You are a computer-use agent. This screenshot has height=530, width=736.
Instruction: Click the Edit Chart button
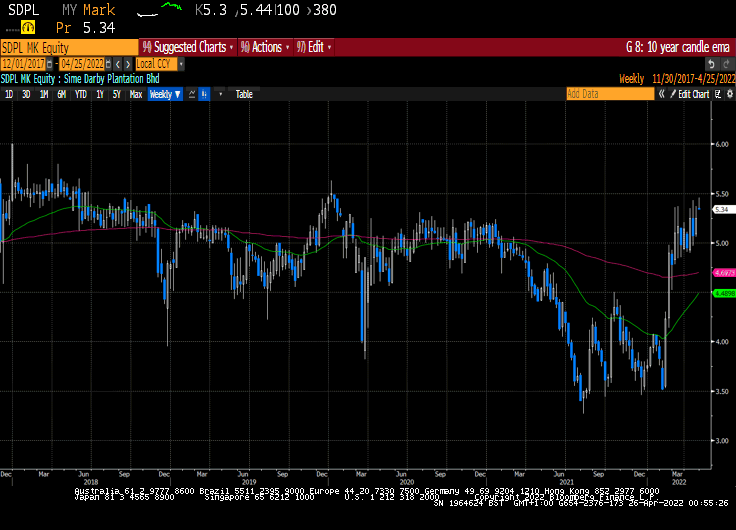click(689, 94)
